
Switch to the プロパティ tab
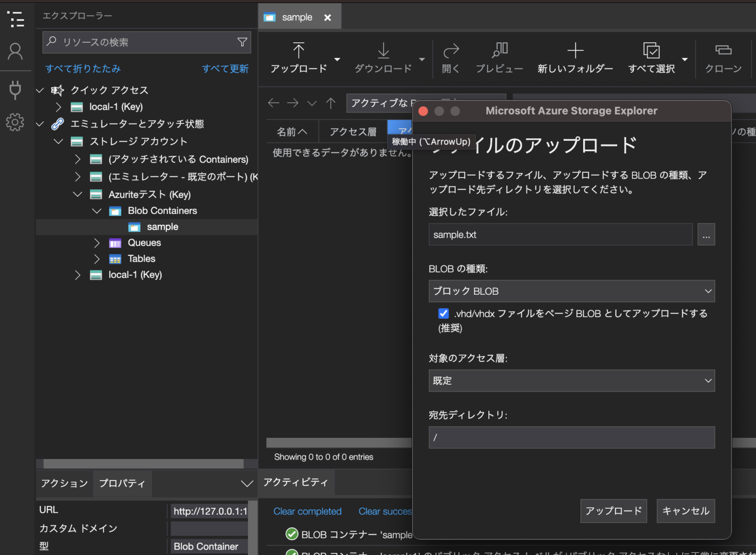click(x=122, y=483)
